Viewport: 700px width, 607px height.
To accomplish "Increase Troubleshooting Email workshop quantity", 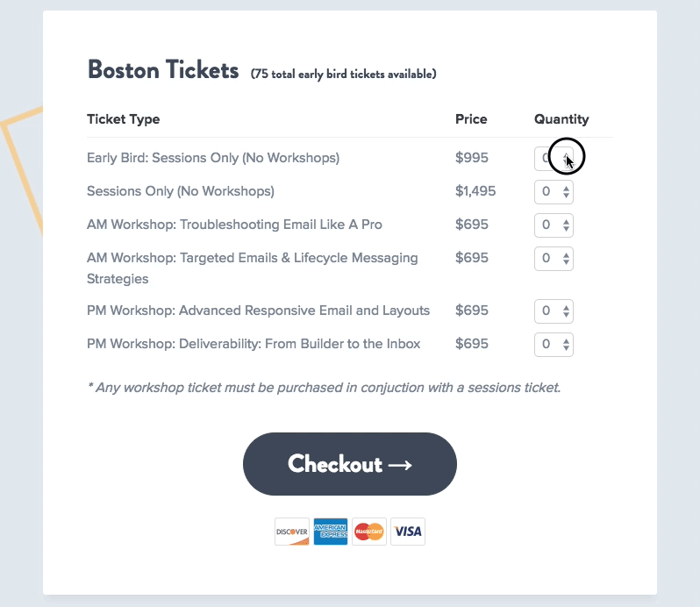I will (x=566, y=222).
